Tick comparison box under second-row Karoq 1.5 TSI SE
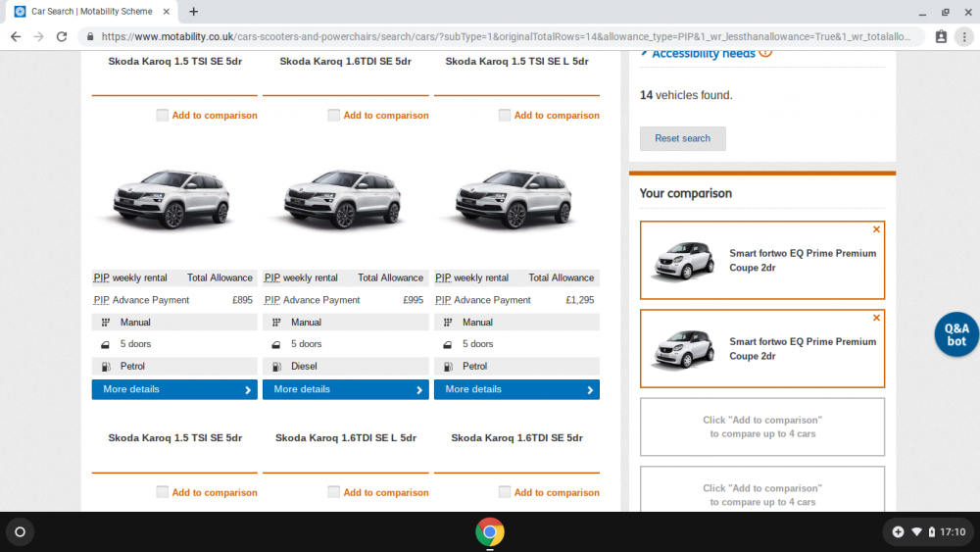980x552 pixels. pos(162,492)
